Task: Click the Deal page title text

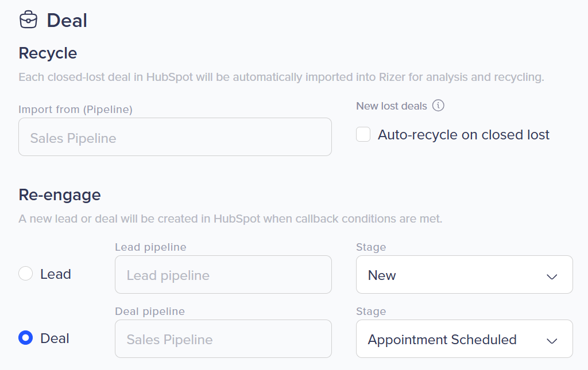Action: click(67, 21)
